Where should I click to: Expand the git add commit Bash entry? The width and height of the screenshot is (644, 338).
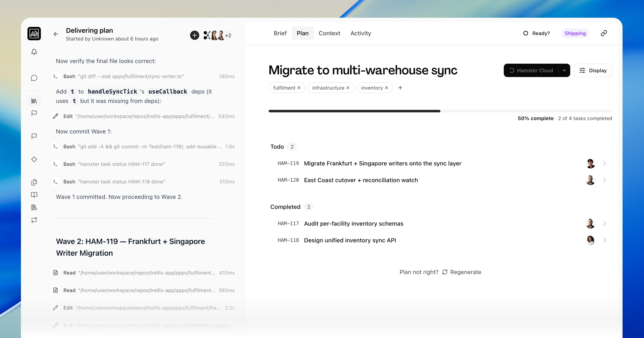(x=143, y=146)
